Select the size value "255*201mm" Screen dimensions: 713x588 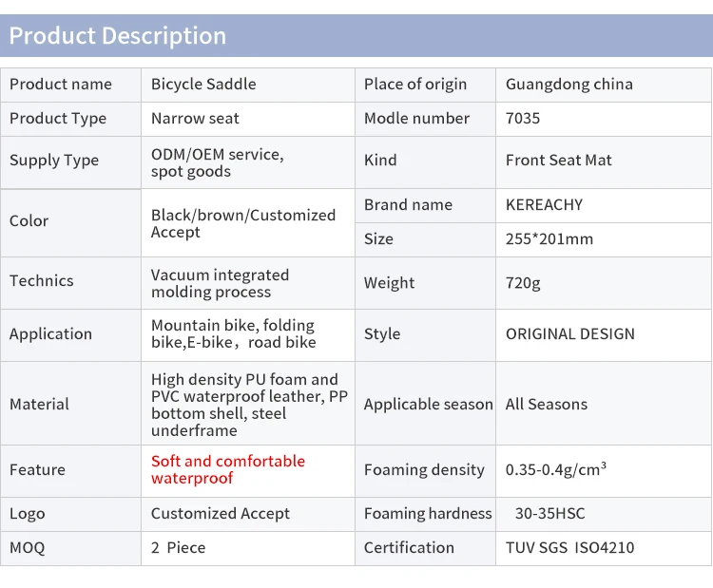[549, 238]
